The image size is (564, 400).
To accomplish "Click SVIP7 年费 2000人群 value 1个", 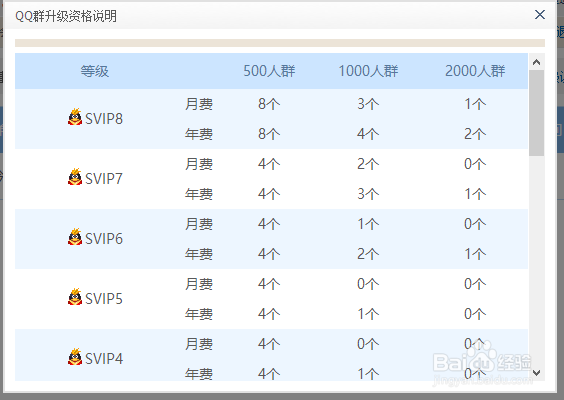I will pyautogui.click(x=475, y=194).
